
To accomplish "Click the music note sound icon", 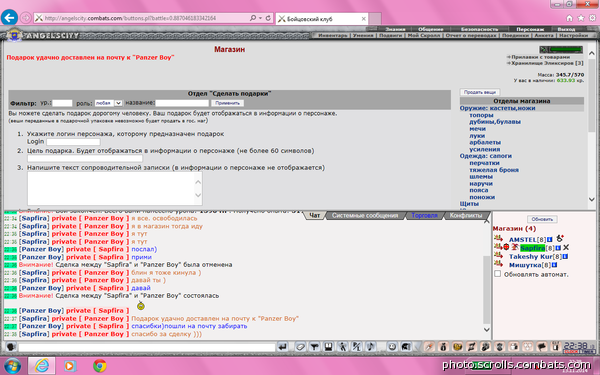I will [x=370, y=347].
